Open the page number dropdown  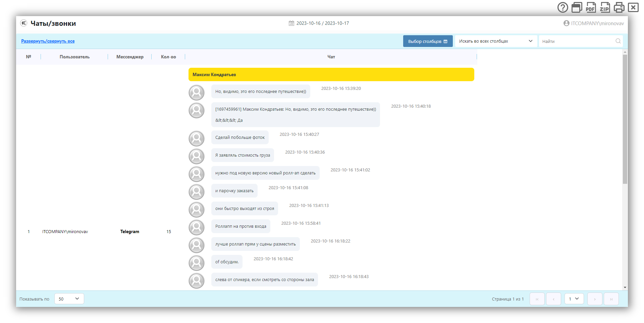pos(574,299)
